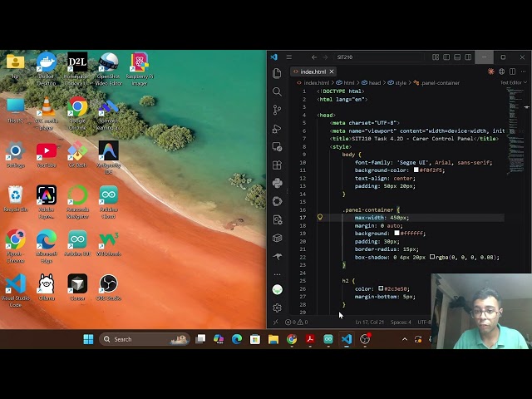Screen dimensions: 532x399
Task: Go forward with the navigation arrow
Action: coord(325,57)
